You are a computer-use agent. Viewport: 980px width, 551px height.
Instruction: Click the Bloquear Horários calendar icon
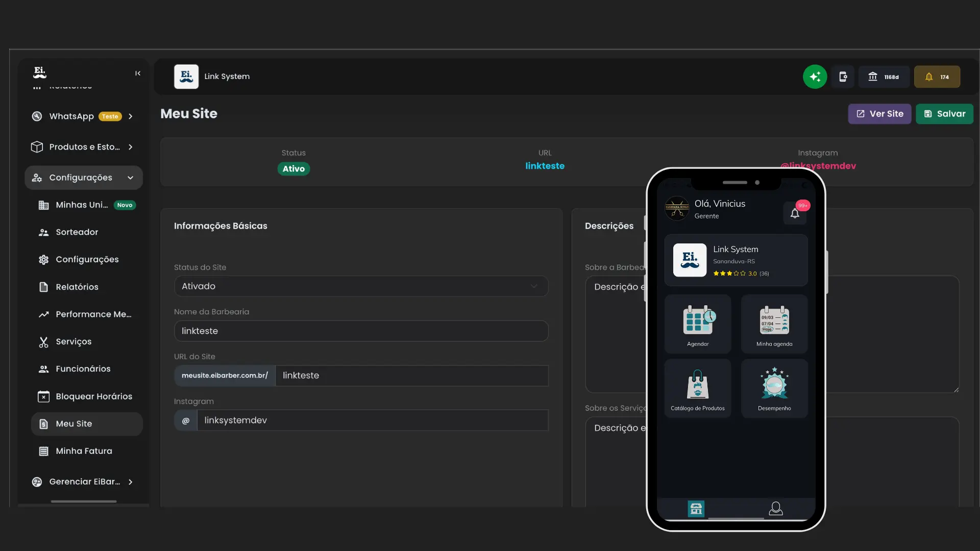[x=43, y=396]
